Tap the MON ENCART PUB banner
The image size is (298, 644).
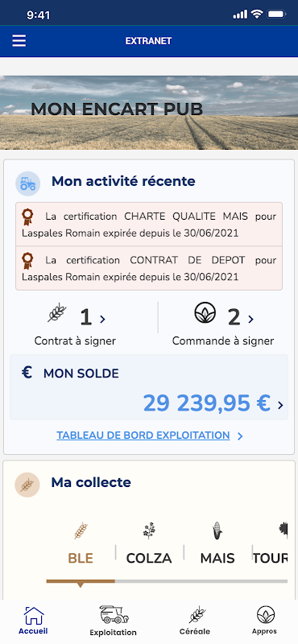point(149,113)
